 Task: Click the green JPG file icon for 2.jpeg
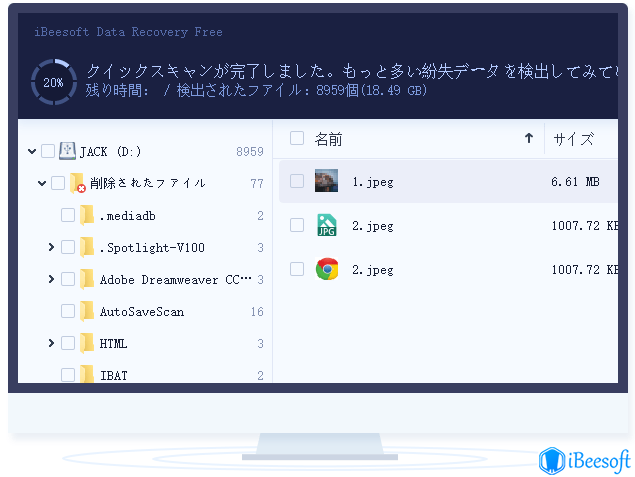click(326, 225)
